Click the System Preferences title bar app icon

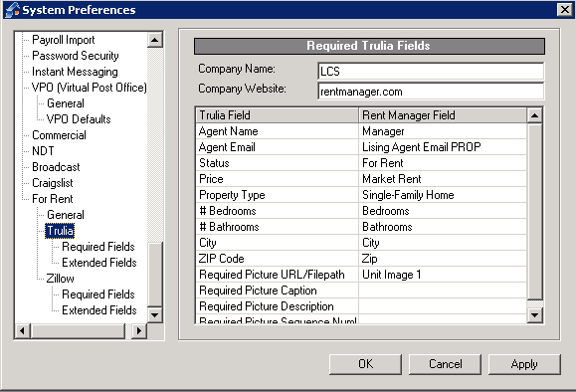(12, 10)
